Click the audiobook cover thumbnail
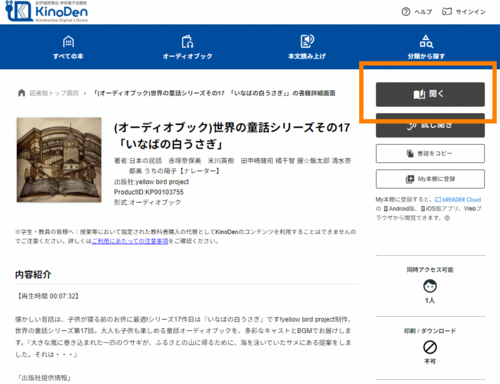The height and width of the screenshot is (384, 500). tap(59, 160)
